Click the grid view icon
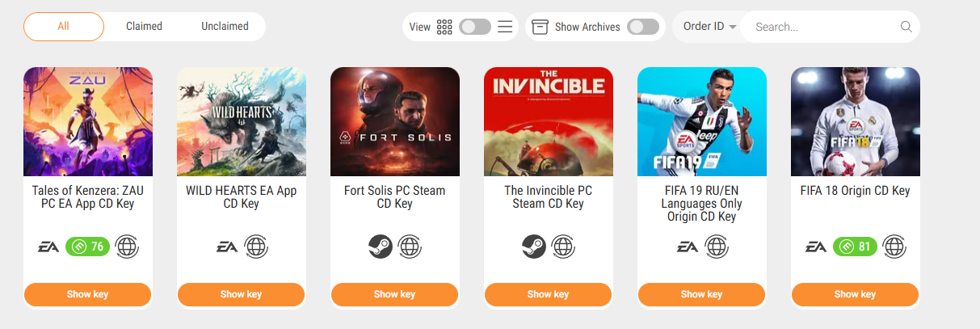The height and width of the screenshot is (329, 980). coord(444,27)
